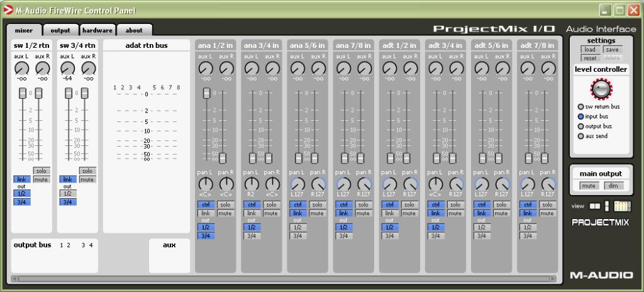Viewport: 644px width, 292px height.
Task: Click aux R knob on ana 7/8 in
Action: click(x=364, y=68)
